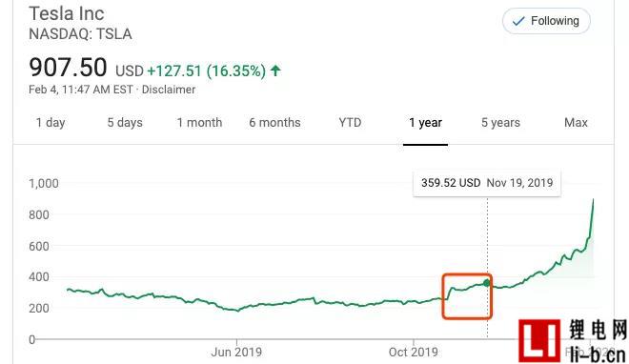Click the green up arrow icon

tap(275, 71)
